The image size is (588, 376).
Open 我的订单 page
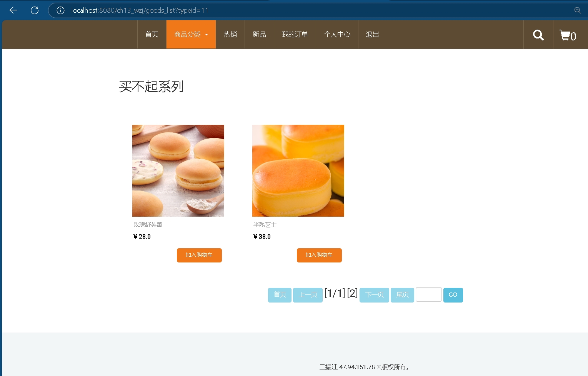coord(295,35)
